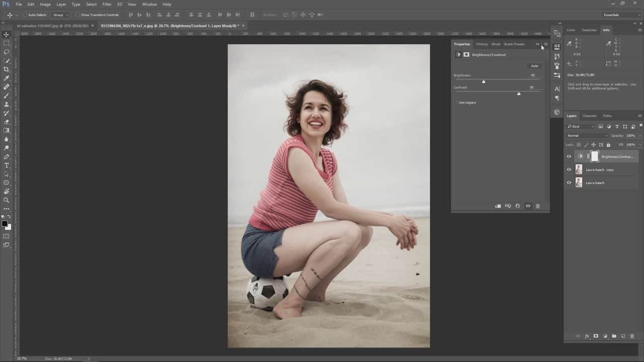Click the trash icon in Properties panel
Viewport: 644px width, 362px height.
point(537,206)
